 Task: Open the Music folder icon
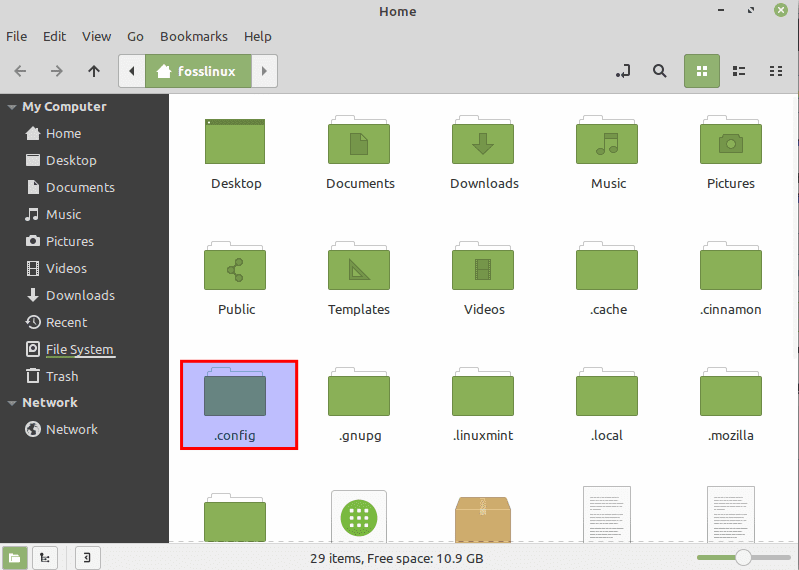coord(607,143)
